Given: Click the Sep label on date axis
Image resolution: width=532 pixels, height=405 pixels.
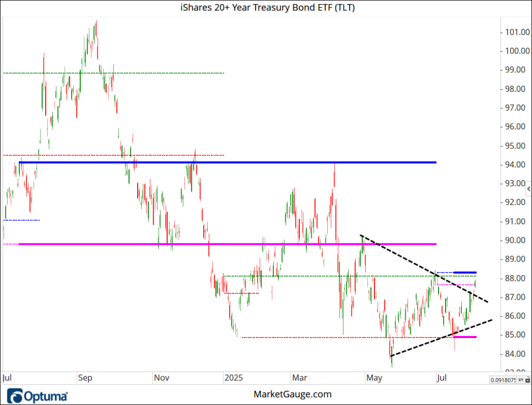Looking at the screenshot, I should (x=85, y=377).
